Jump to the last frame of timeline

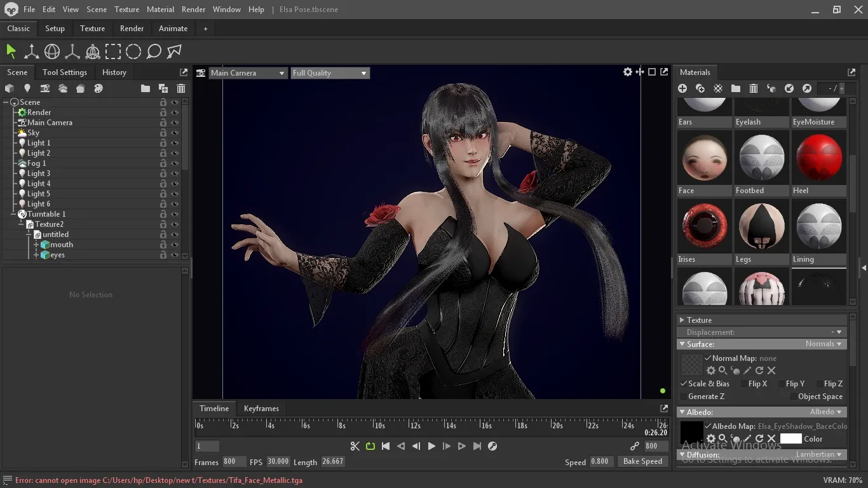pyautogui.click(x=477, y=446)
